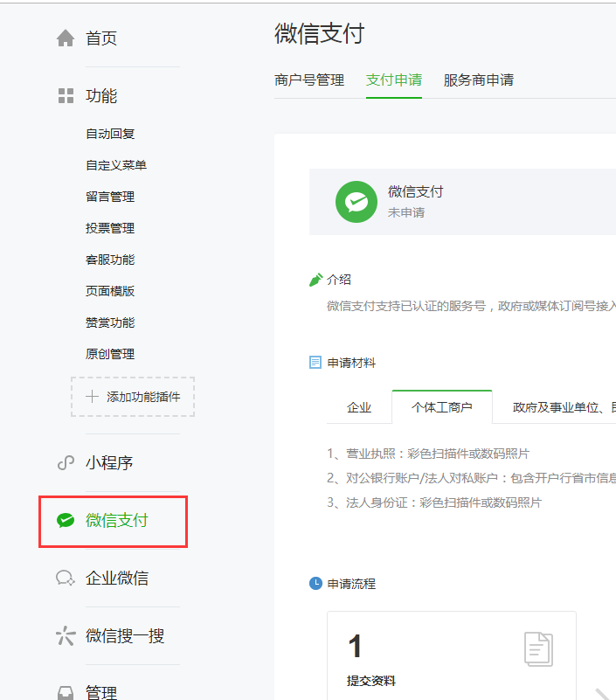Click the document icon beside 申请材料
Screen dimensions: 616x700
pos(315,362)
